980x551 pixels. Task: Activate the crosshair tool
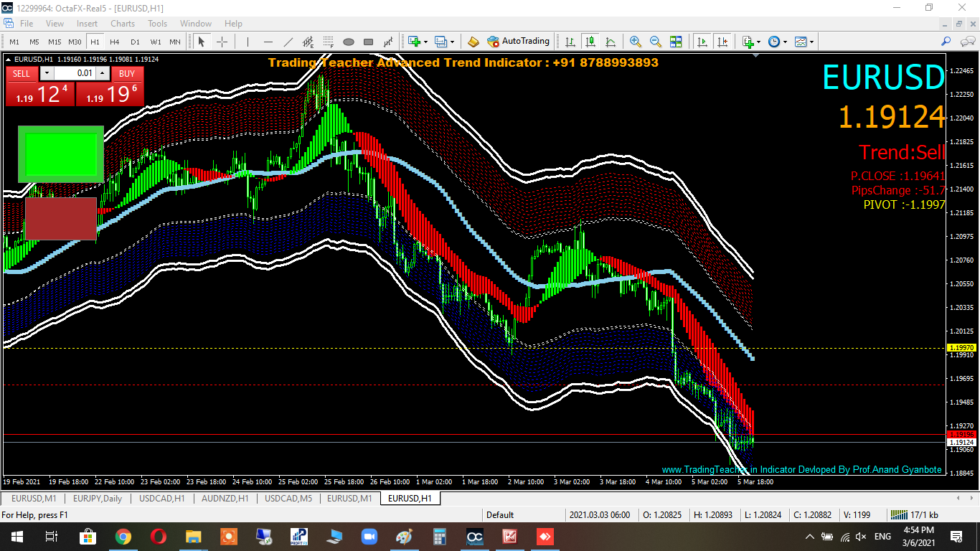[x=222, y=42]
